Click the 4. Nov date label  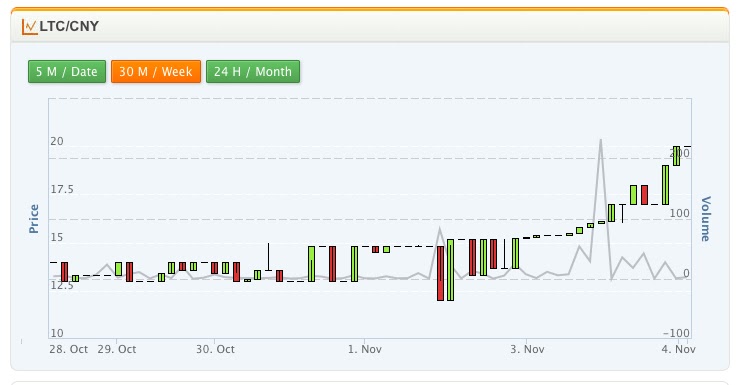tap(678, 349)
